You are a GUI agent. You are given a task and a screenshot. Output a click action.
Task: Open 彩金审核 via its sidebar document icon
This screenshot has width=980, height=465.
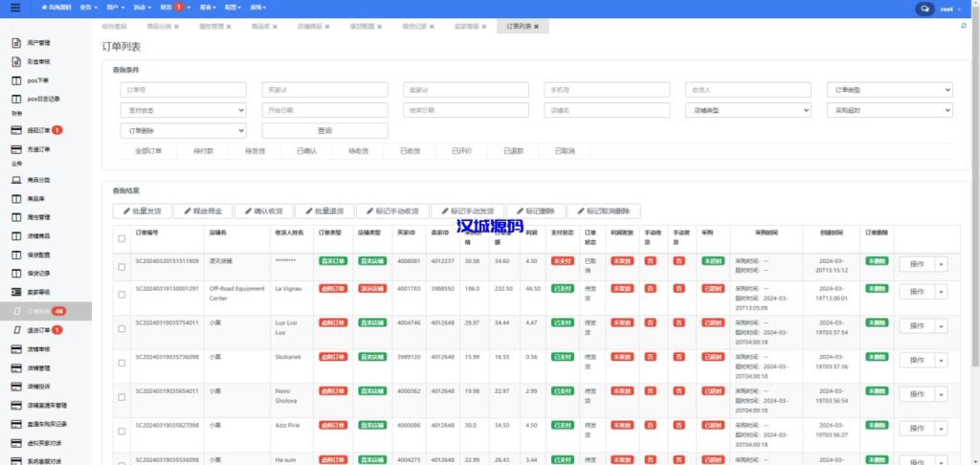coord(17,62)
